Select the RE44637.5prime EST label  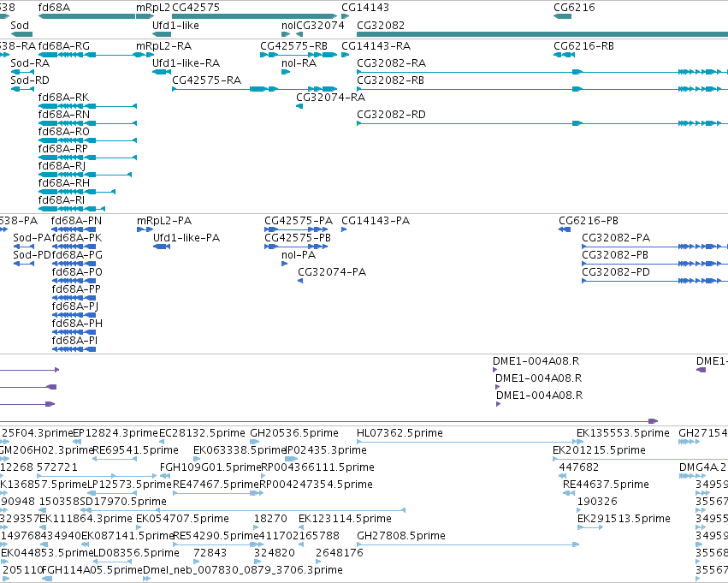(606, 485)
